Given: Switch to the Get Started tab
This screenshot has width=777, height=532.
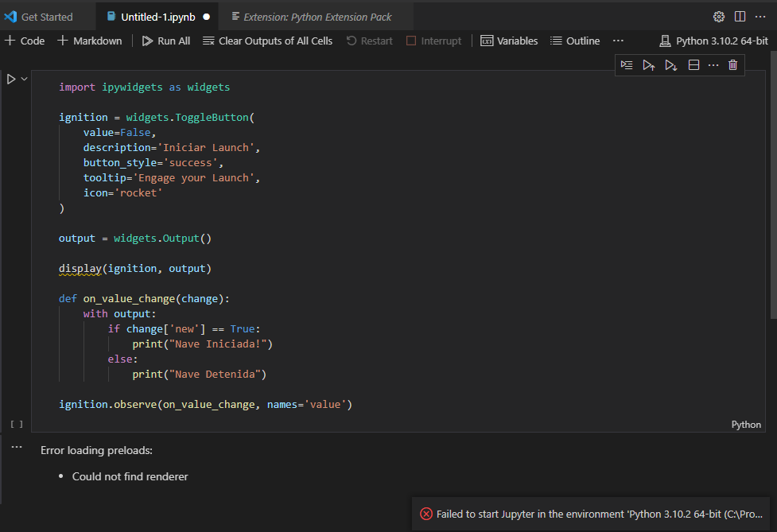Looking at the screenshot, I should pyautogui.click(x=47, y=17).
